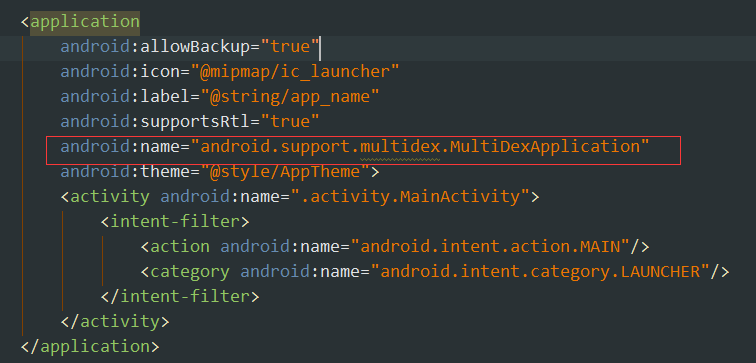Click the closing intent-filter tag
The image size is (756, 363).
click(x=180, y=296)
